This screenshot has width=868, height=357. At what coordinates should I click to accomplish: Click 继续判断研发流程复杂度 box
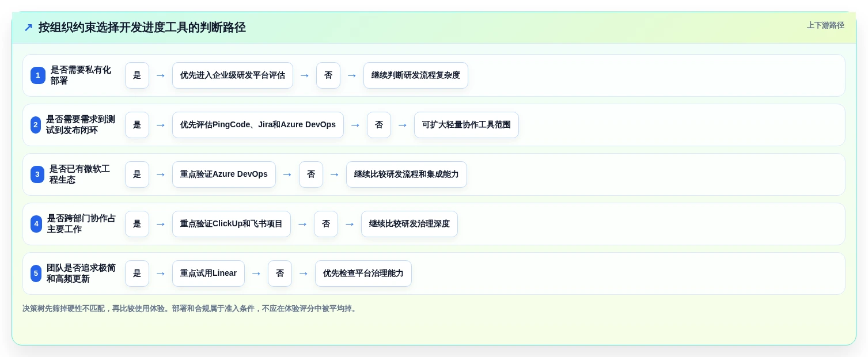[x=416, y=75]
